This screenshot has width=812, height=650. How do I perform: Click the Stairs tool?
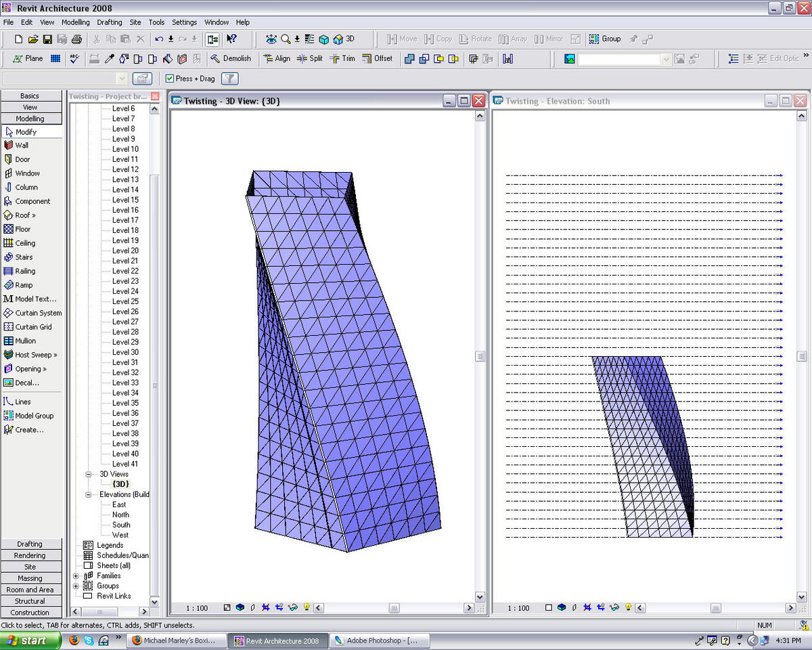pos(23,257)
